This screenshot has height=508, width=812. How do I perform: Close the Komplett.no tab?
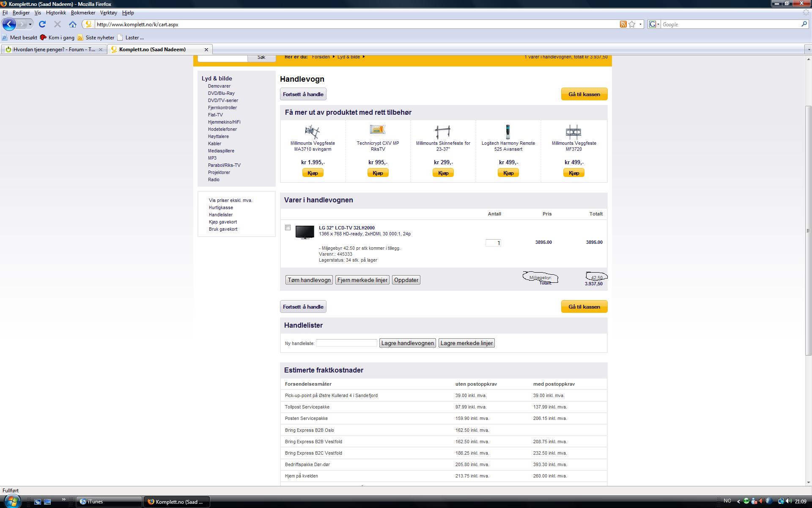point(206,50)
